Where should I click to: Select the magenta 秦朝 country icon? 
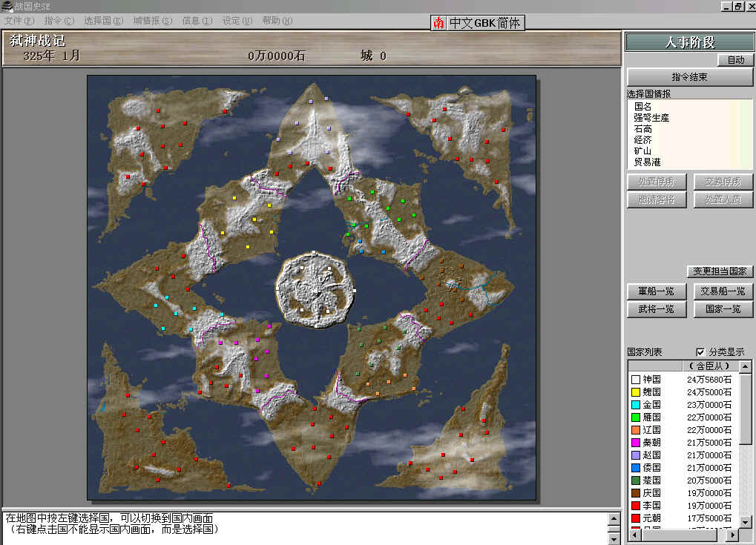click(x=635, y=443)
